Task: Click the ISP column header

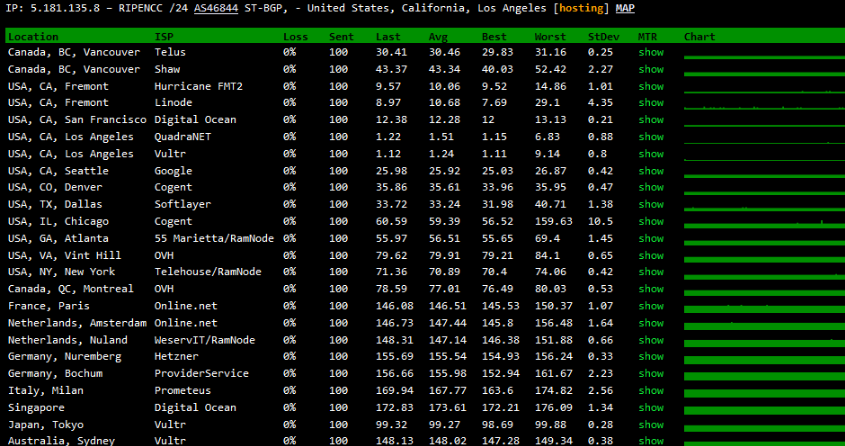Action: point(164,37)
